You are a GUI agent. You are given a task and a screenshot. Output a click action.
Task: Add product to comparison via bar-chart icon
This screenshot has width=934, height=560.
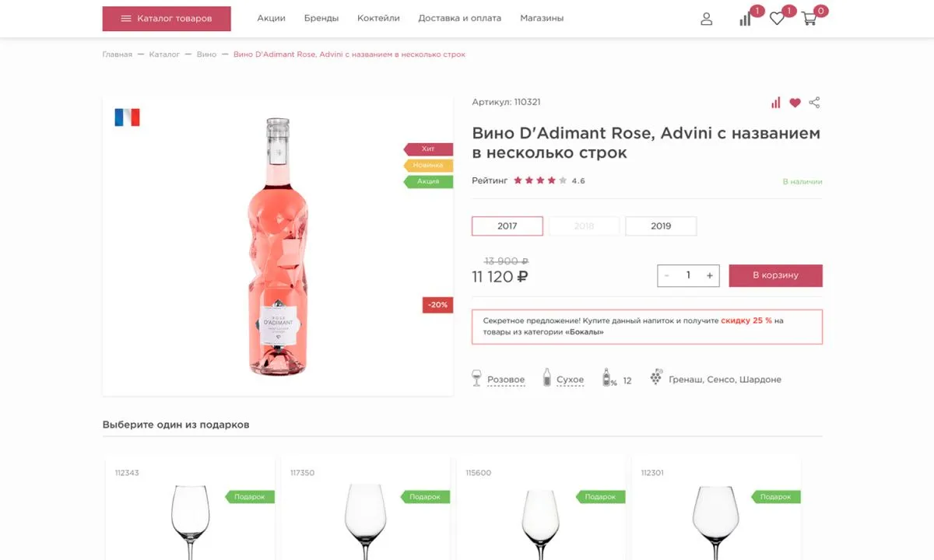[775, 102]
